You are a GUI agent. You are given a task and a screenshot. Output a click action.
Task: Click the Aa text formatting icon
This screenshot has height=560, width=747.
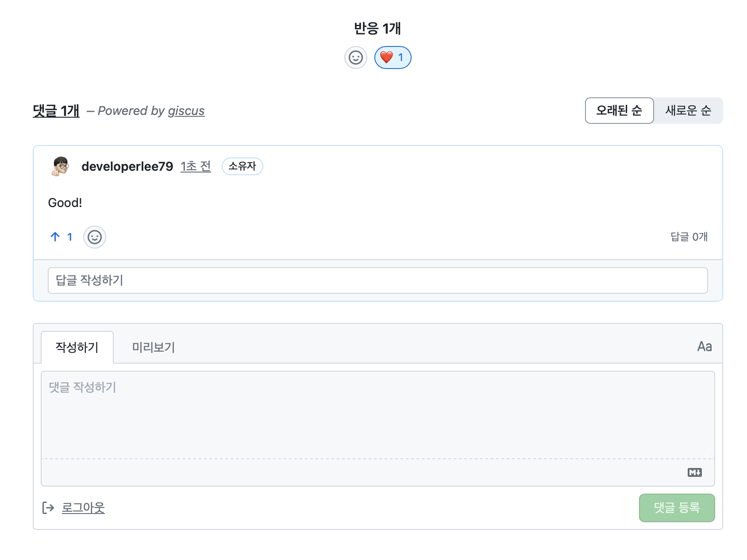pos(704,347)
